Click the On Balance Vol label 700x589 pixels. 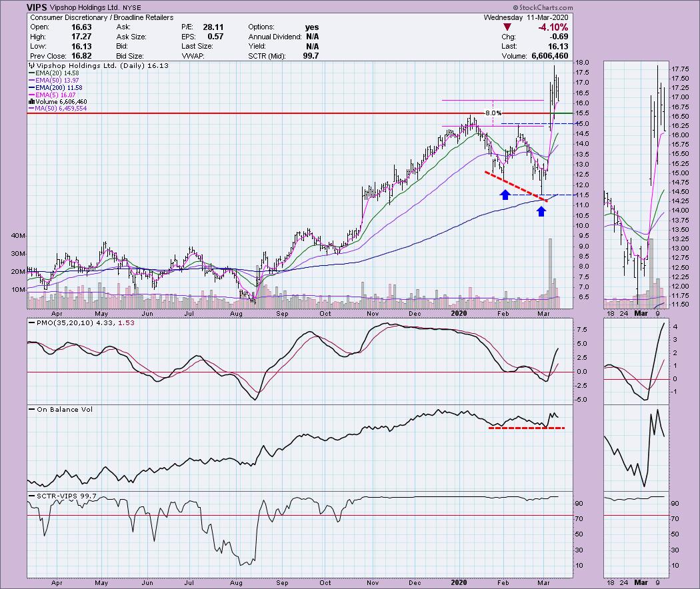tap(60, 409)
